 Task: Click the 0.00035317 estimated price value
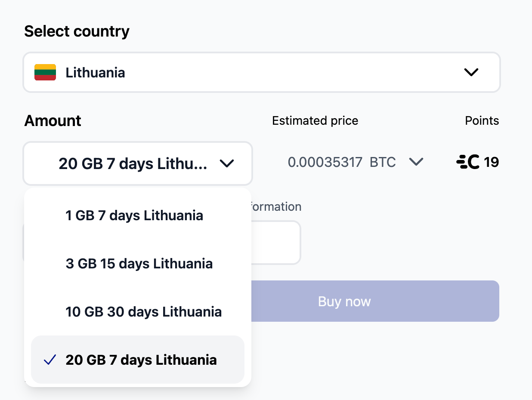pos(325,162)
